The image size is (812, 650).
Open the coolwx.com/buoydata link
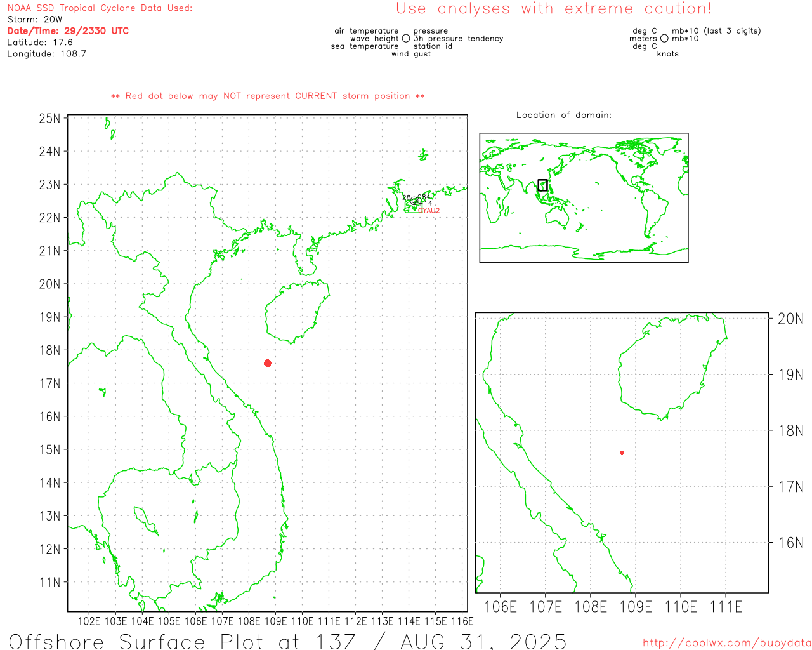(727, 643)
